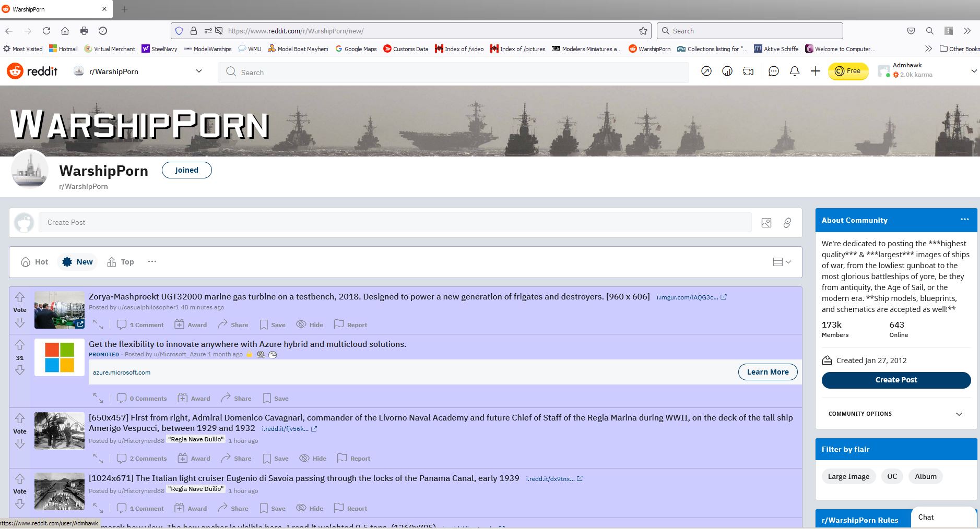The image size is (980, 529).
Task: Open the Popular posts arrow icon
Action: pos(706,71)
